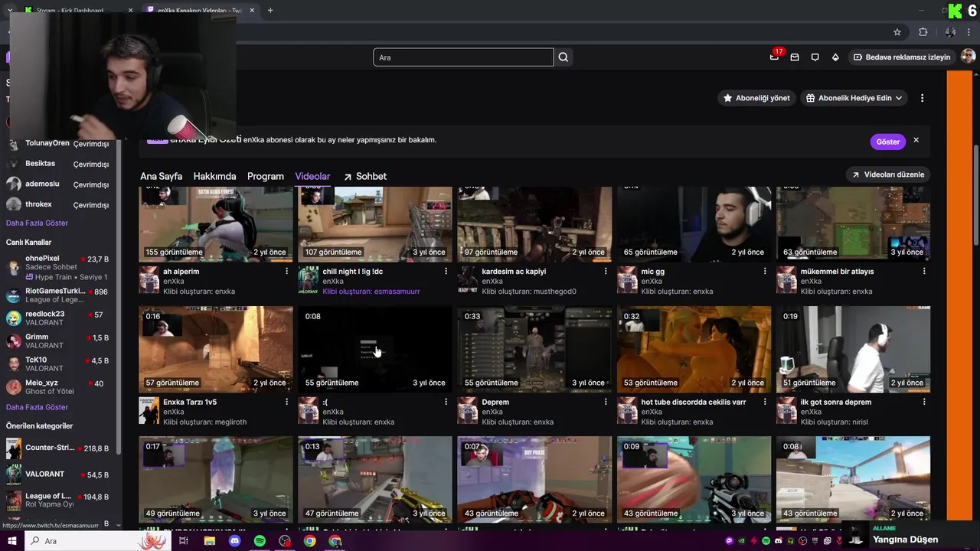Open options for 'chill night' clip

446,271
